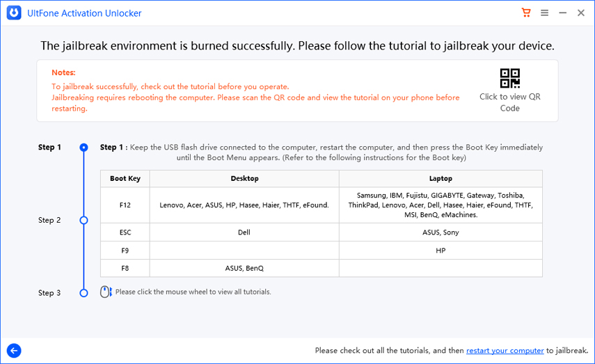Click the mouse wheel icon

pyautogui.click(x=105, y=292)
